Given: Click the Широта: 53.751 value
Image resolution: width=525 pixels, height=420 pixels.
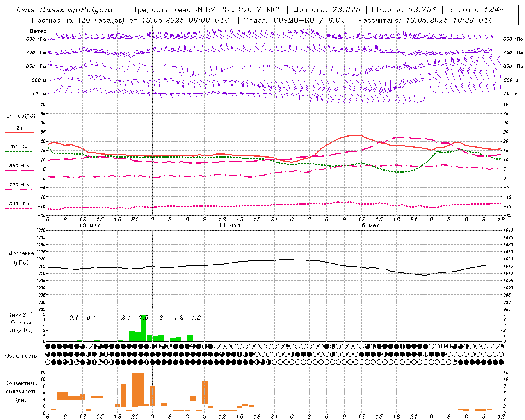Looking at the screenshot, I should pos(404,10).
